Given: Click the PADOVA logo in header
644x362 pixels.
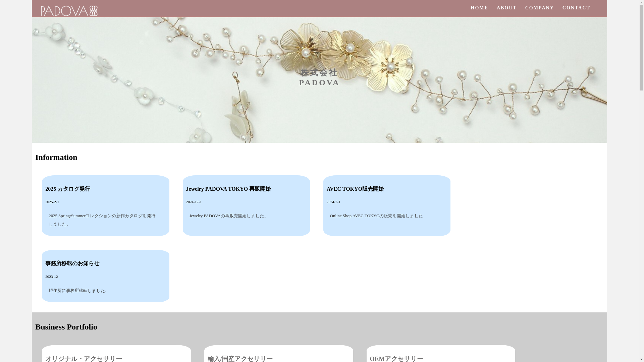Looking at the screenshot, I should pyautogui.click(x=69, y=11).
